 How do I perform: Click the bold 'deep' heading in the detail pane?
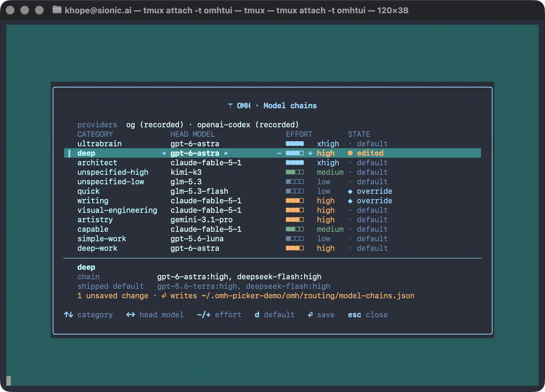coord(86,267)
